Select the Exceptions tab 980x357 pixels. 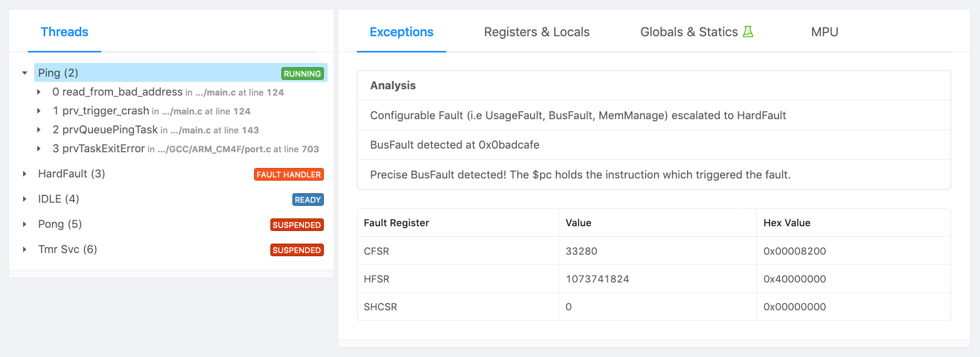[x=401, y=32]
